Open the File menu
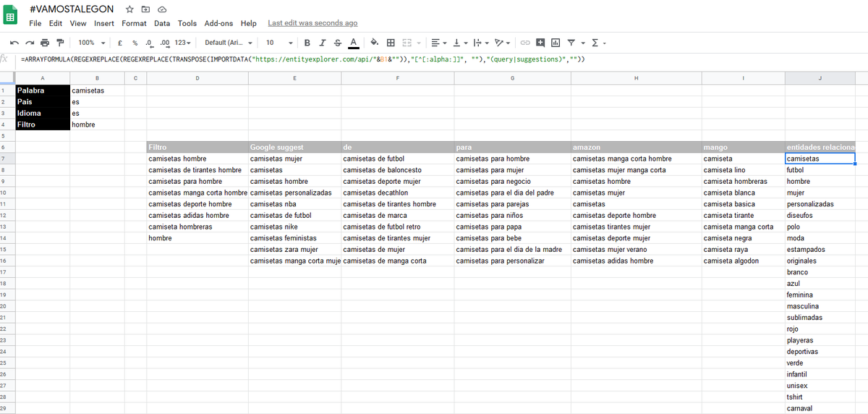The height and width of the screenshot is (414, 868). 35,23
